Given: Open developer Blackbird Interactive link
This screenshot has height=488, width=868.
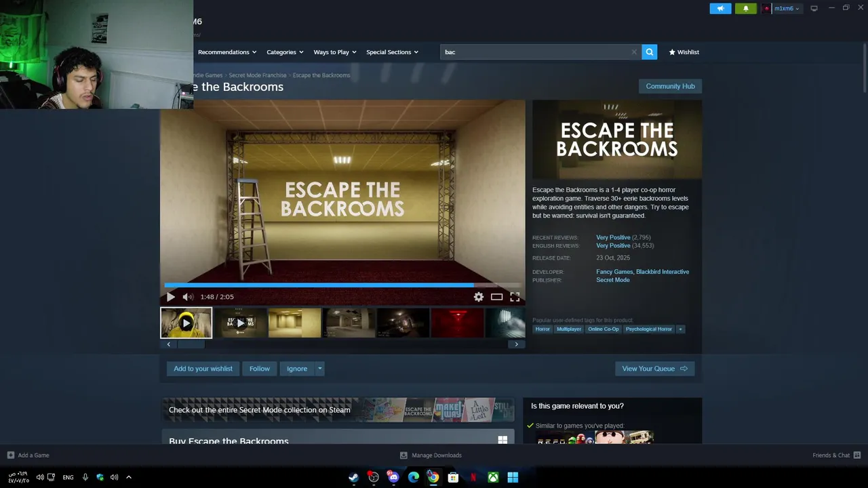Looking at the screenshot, I should [663, 272].
